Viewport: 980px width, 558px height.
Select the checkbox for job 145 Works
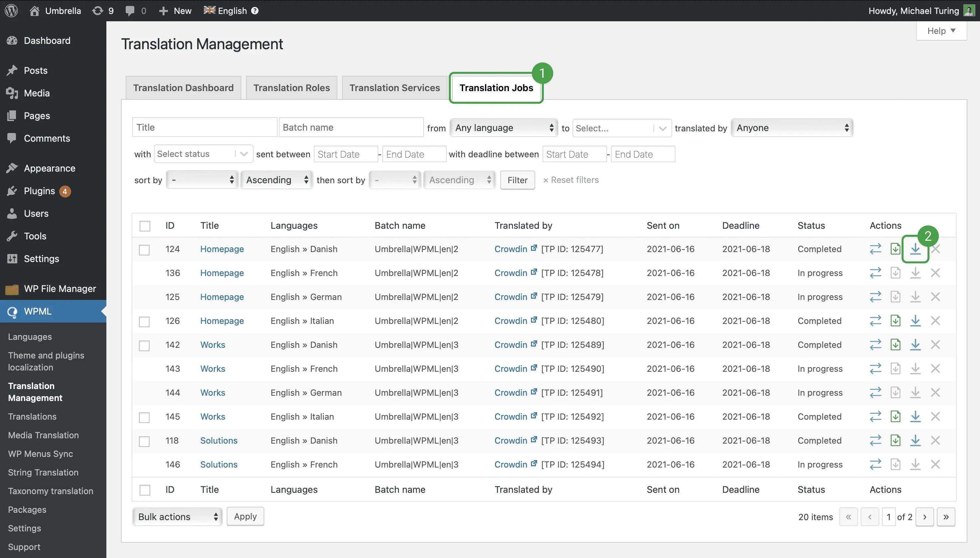[144, 417]
